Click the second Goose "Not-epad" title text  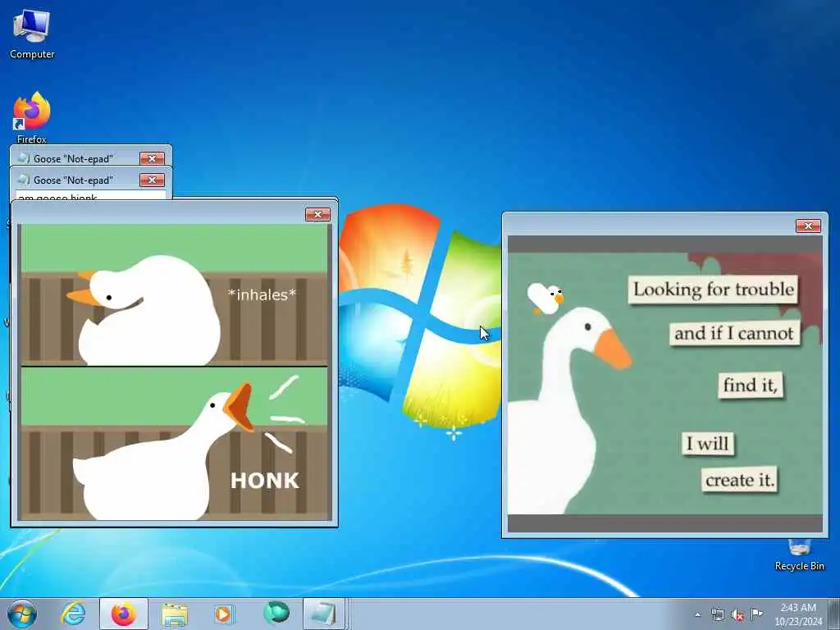(73, 180)
